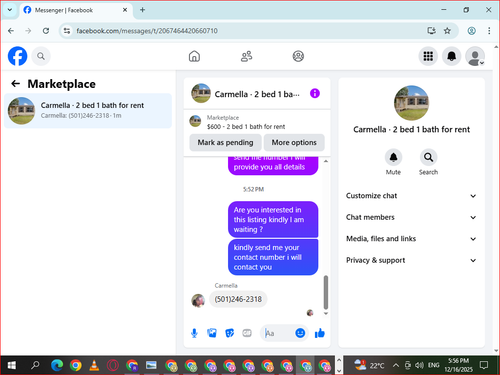The width and height of the screenshot is (500, 375).
Task: Open the Facebook search magnifier
Action: click(x=41, y=56)
